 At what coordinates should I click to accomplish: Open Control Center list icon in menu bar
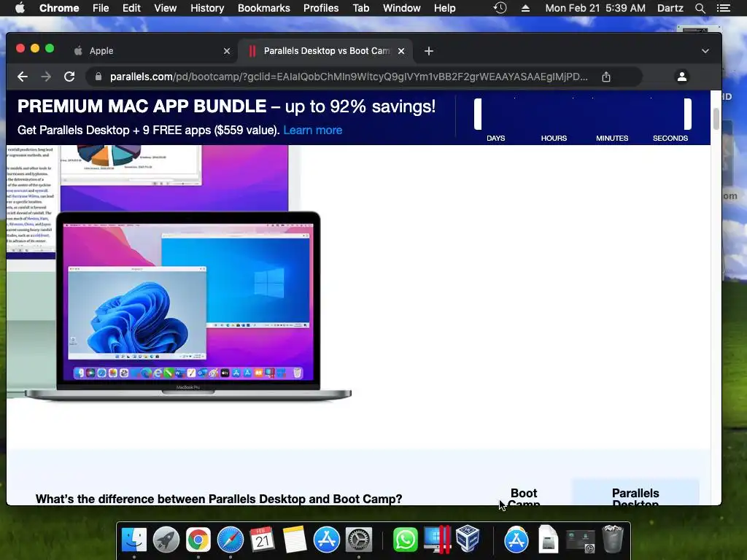click(723, 8)
